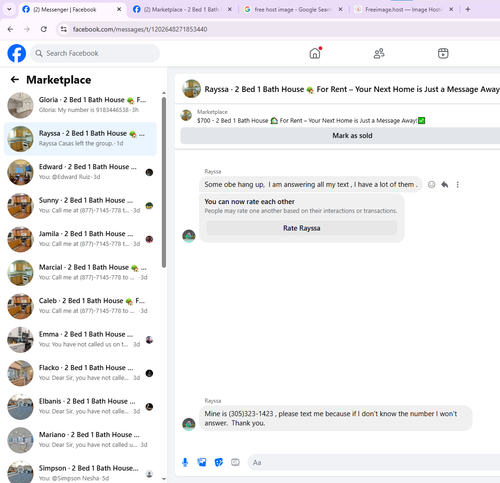Click the sticker icon in composer
The image size is (500, 483).
pos(219,462)
